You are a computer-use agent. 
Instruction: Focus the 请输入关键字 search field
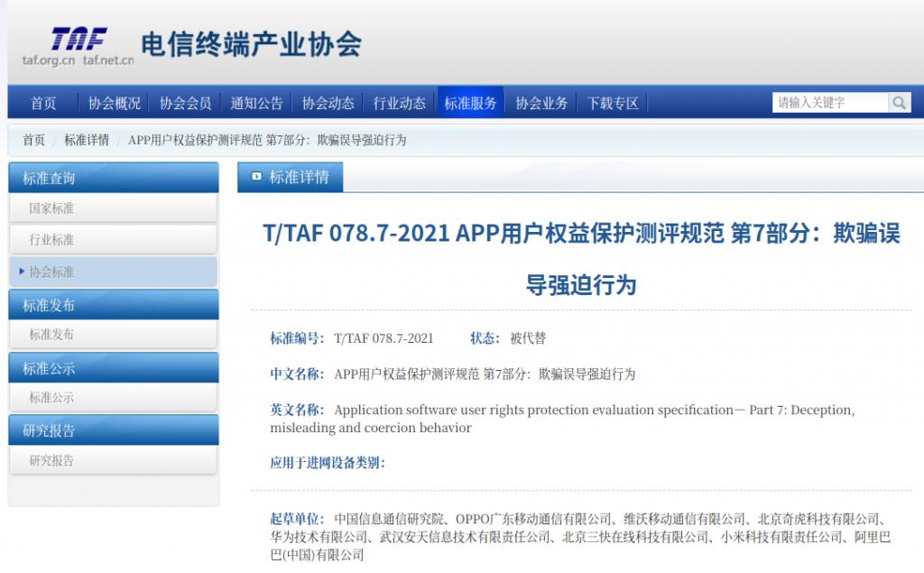[x=830, y=103]
